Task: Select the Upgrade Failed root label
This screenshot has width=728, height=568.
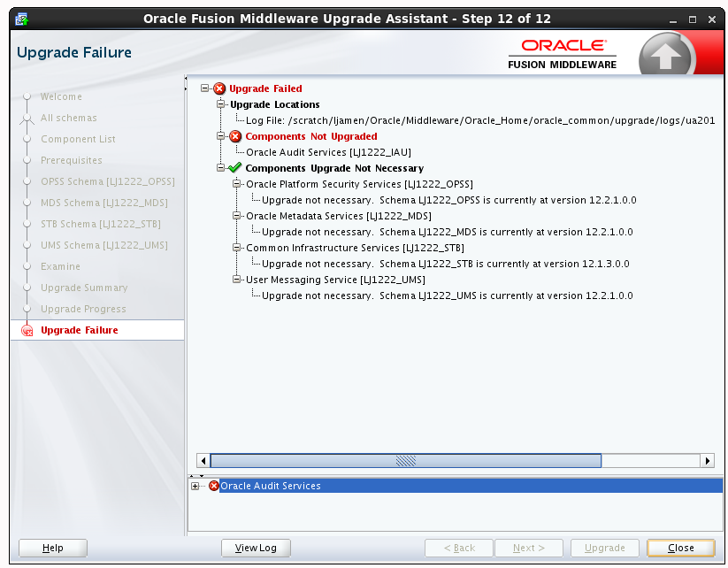Action: [265, 88]
